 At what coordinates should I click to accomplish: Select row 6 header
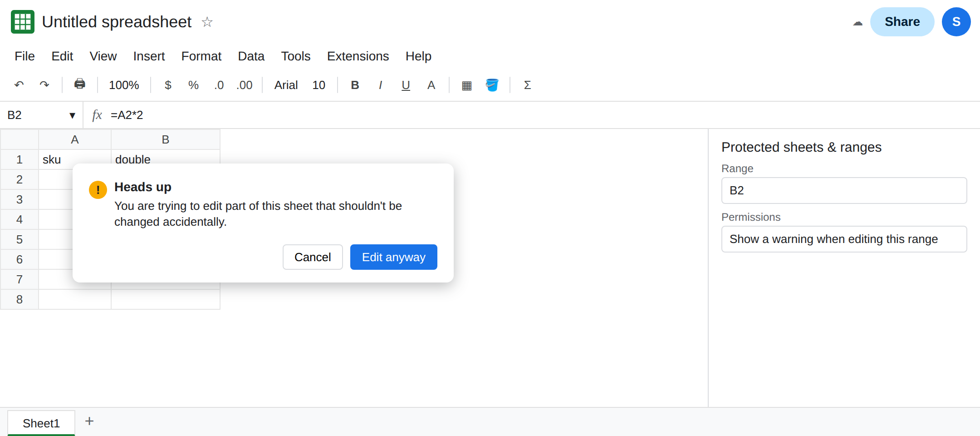(20, 259)
